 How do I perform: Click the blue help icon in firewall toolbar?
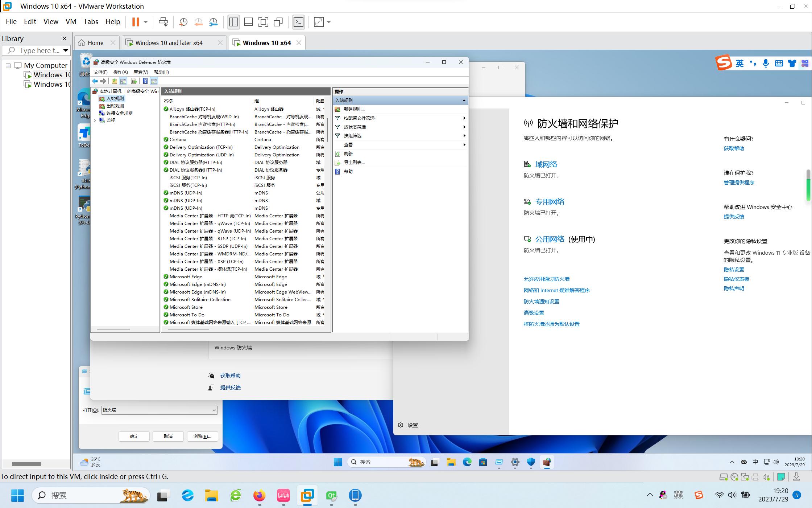point(145,81)
